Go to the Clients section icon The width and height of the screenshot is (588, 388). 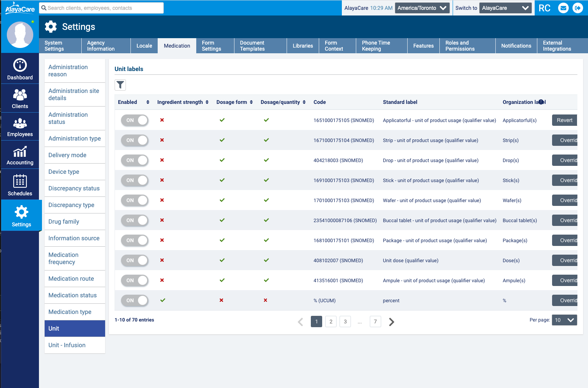(20, 98)
